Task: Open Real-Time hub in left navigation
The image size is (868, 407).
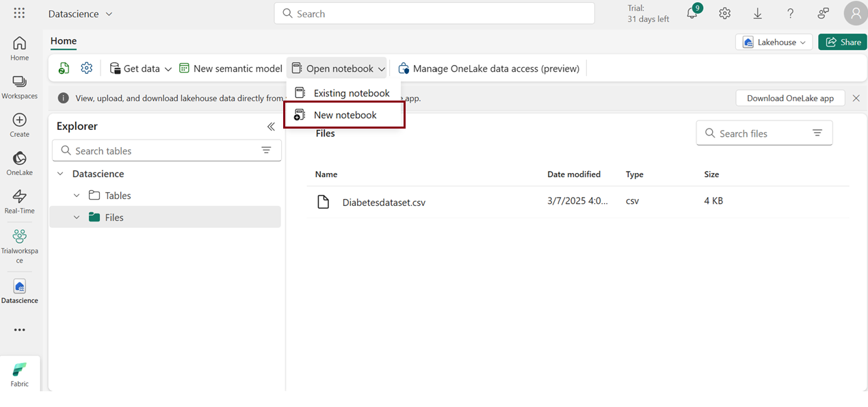Action: pos(20,201)
